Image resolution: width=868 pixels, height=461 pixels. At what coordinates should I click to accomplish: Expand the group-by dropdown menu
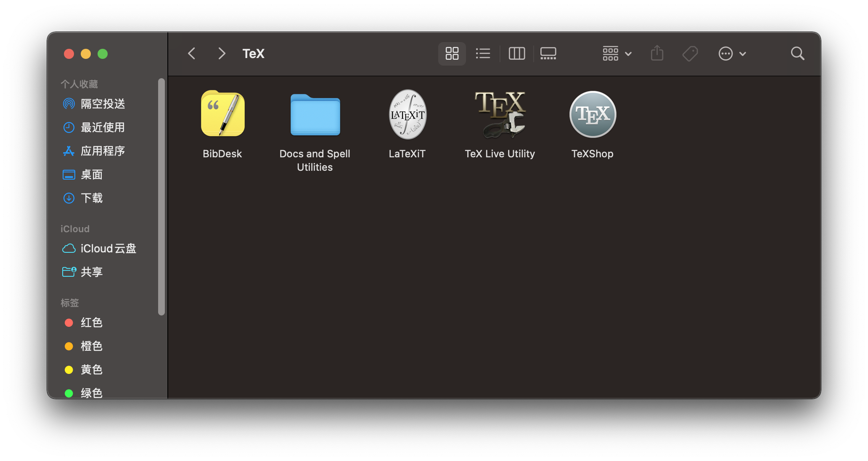click(x=617, y=53)
